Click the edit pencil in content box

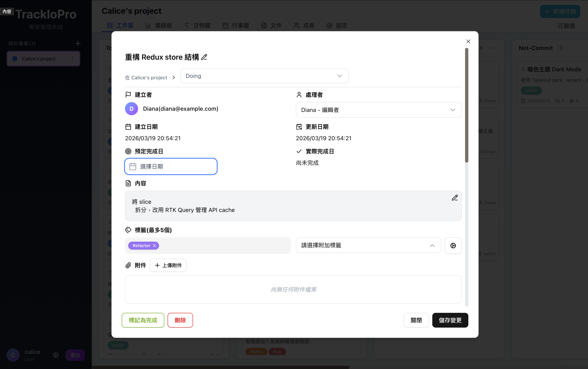coord(455,198)
